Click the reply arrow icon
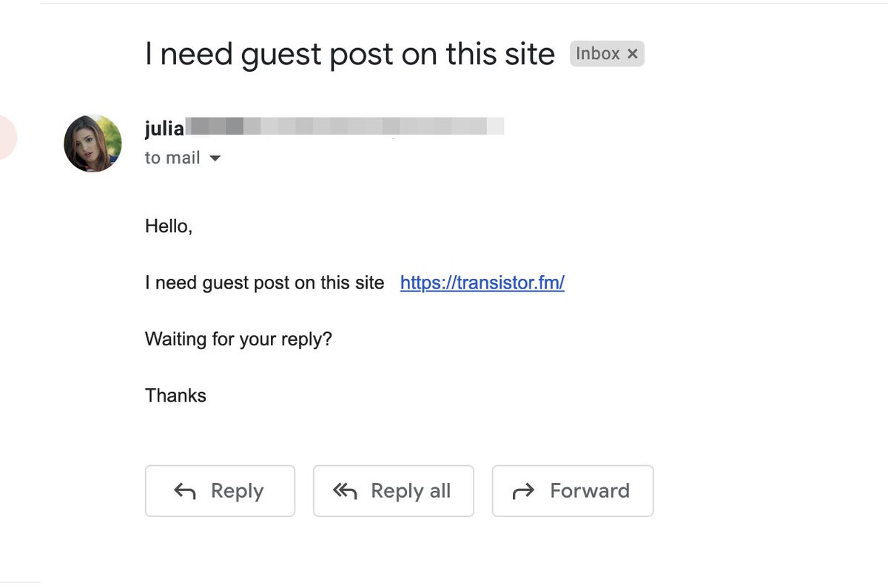The image size is (888, 588). click(x=184, y=491)
